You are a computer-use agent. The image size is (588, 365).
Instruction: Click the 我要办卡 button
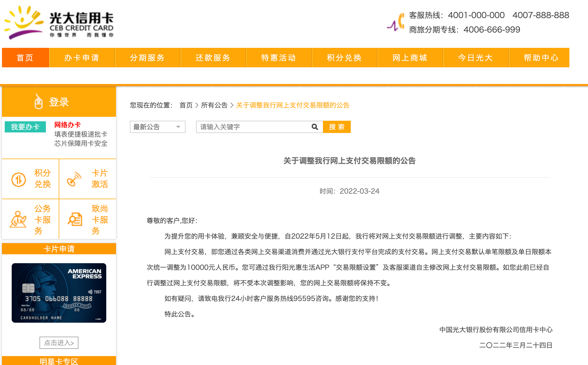tap(25, 127)
